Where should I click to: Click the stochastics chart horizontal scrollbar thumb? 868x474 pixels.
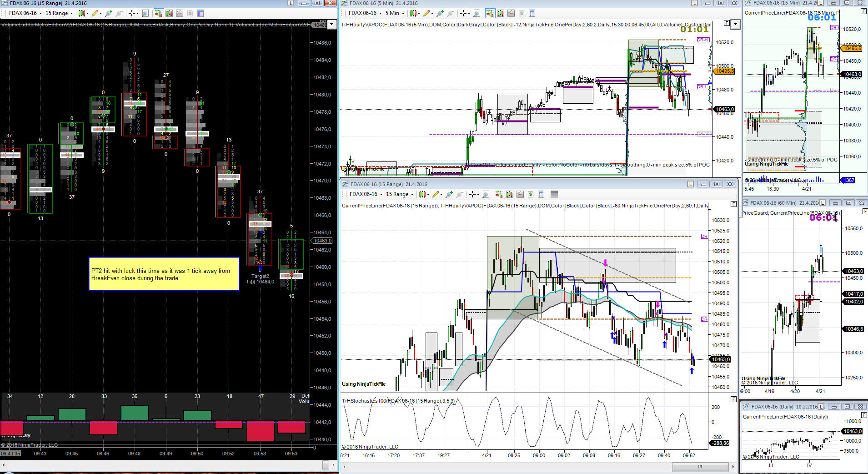click(700, 467)
